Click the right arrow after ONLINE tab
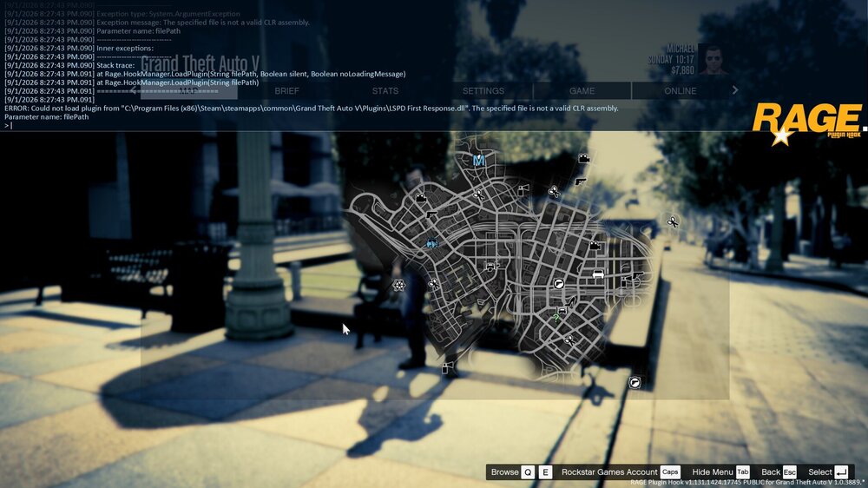 (x=735, y=90)
